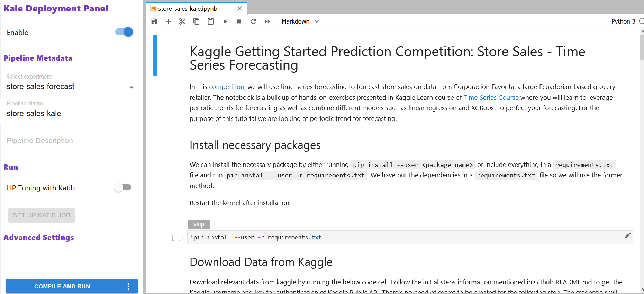Paste cell from clipboard
The height and width of the screenshot is (294, 644).
point(210,21)
